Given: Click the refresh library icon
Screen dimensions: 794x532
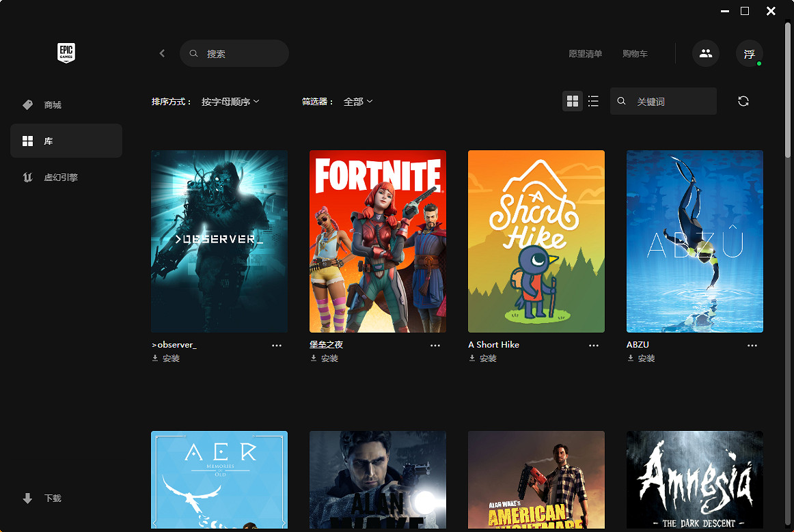Looking at the screenshot, I should [743, 101].
